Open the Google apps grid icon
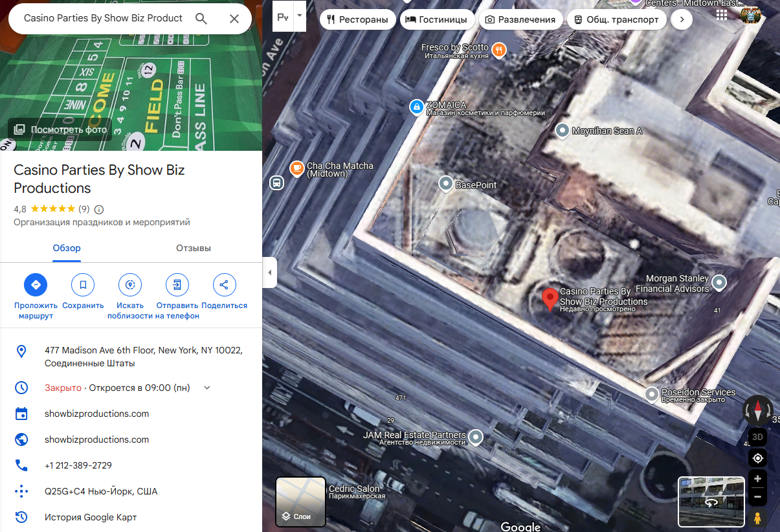Viewport: 780px width, 532px height. (722, 15)
